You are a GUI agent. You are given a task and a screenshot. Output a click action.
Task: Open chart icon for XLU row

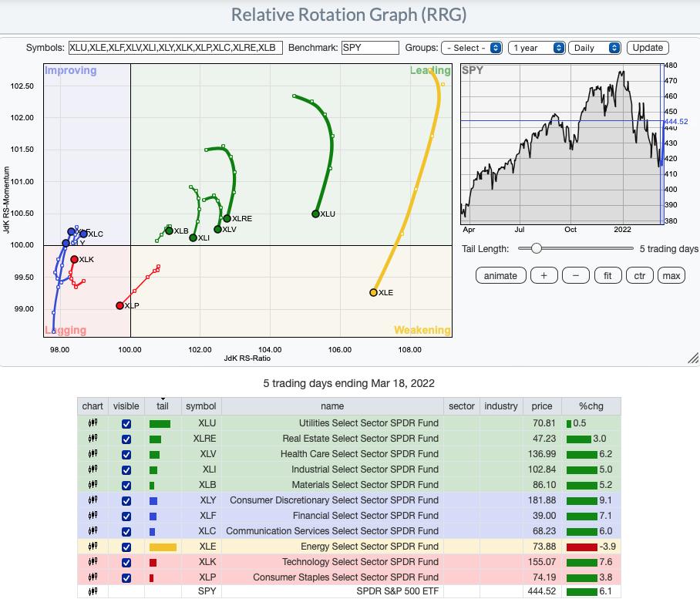tap(93, 423)
